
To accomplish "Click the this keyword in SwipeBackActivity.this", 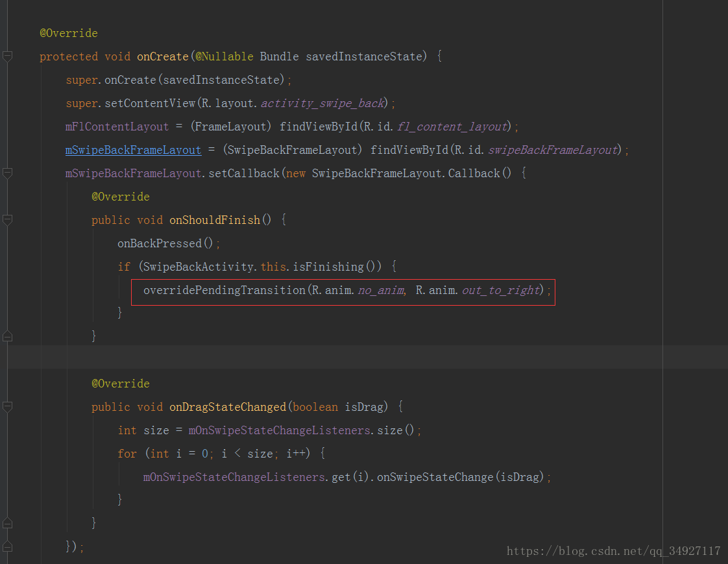I will [x=273, y=267].
